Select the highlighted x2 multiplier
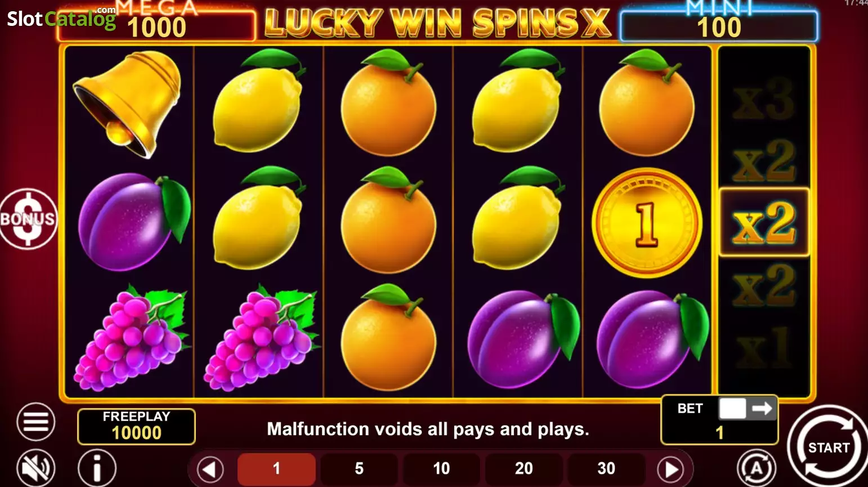The width and height of the screenshot is (868, 487). coord(764,222)
